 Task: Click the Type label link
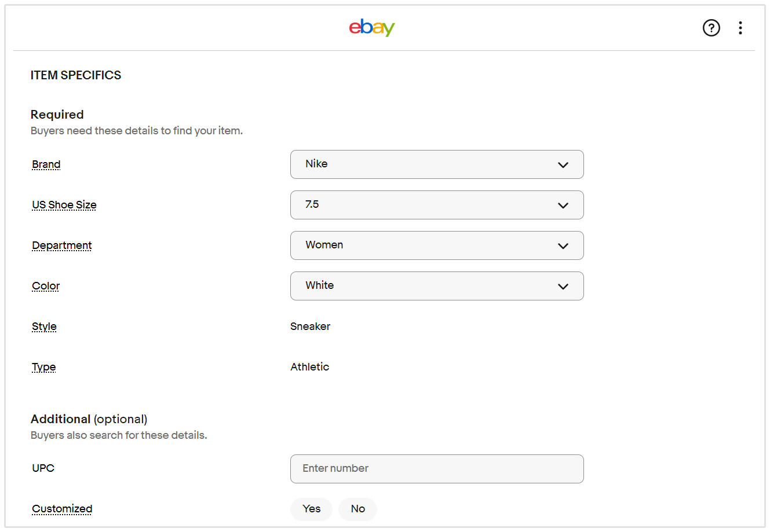pos(44,367)
